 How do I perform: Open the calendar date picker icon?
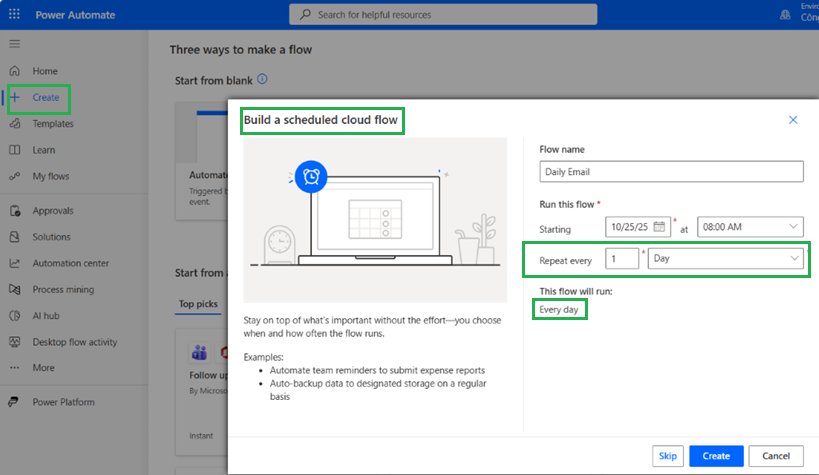(659, 227)
